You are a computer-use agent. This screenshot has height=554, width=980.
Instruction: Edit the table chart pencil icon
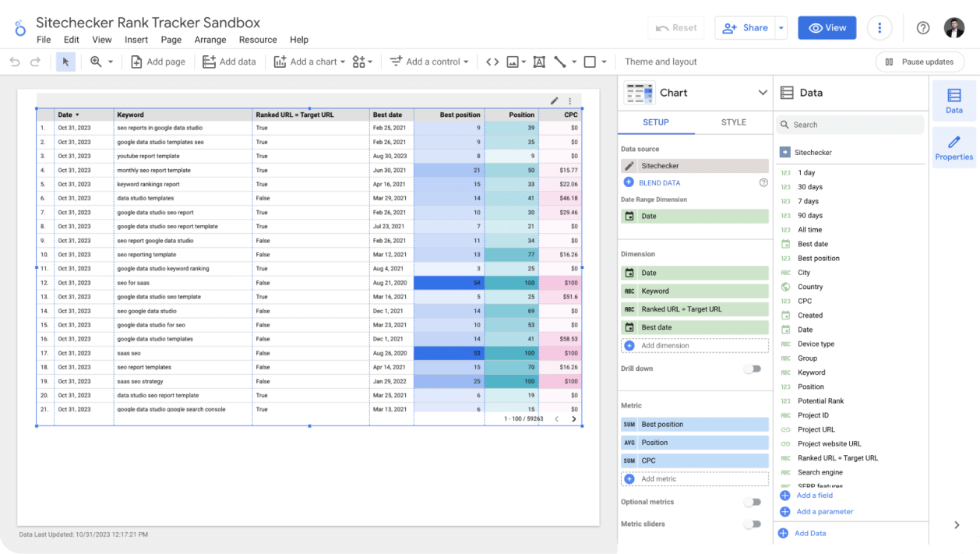(x=555, y=101)
